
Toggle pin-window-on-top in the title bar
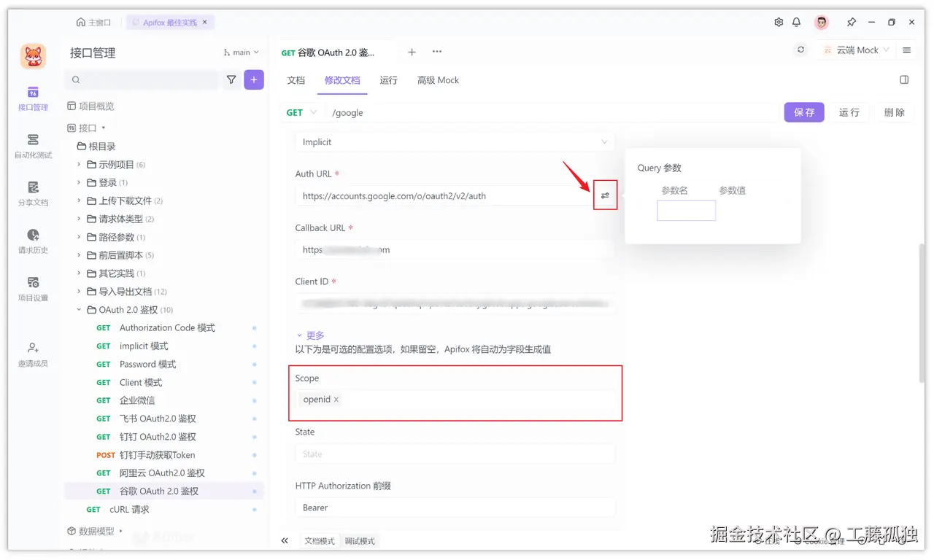pyautogui.click(x=852, y=22)
